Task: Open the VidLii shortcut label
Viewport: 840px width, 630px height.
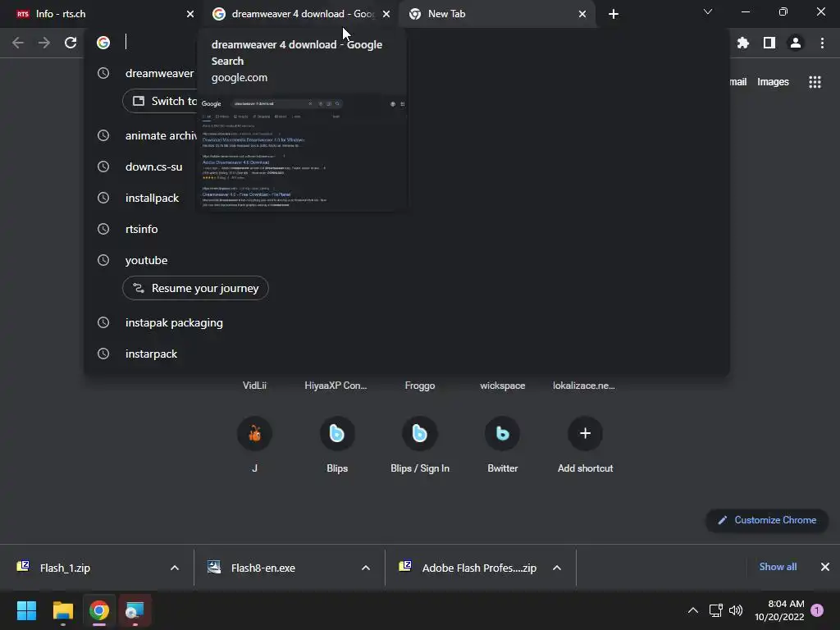Action: pyautogui.click(x=254, y=386)
